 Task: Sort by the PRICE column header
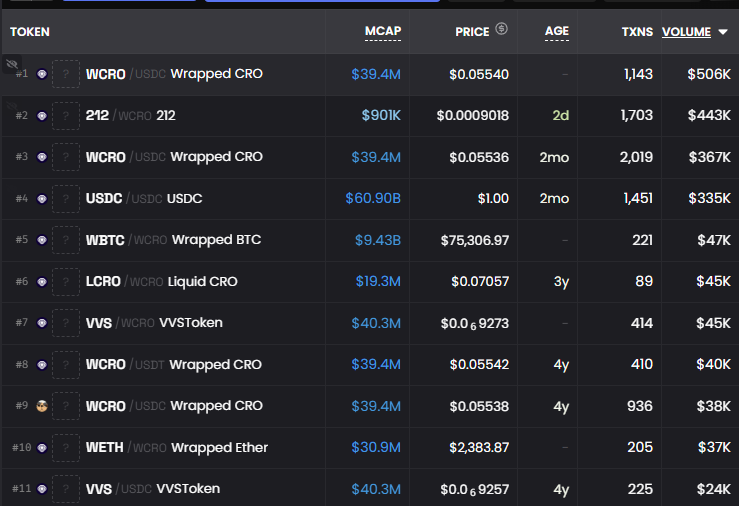[x=472, y=32]
